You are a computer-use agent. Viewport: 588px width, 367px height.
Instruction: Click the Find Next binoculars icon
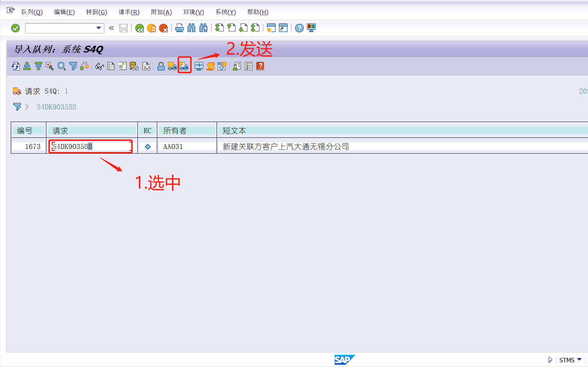(203, 28)
